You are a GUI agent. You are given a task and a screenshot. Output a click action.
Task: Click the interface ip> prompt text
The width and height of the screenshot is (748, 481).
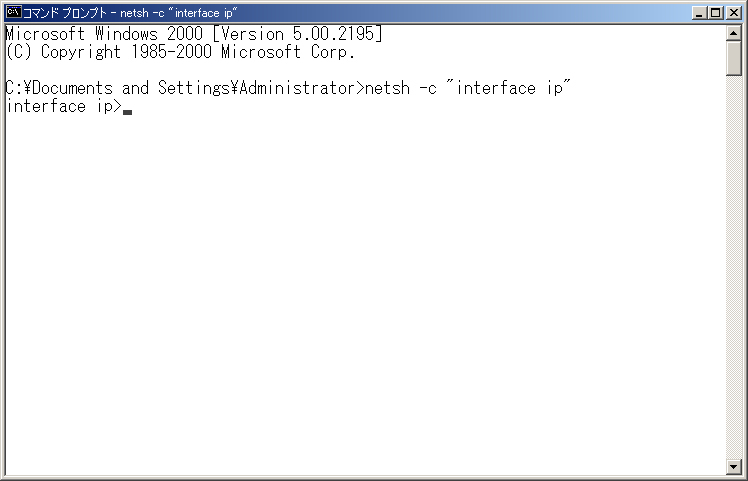[64, 106]
